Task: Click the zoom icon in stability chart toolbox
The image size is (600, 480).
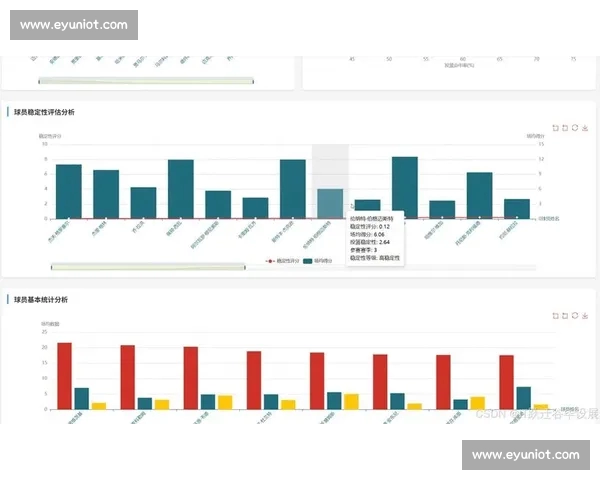Action: tap(555, 128)
